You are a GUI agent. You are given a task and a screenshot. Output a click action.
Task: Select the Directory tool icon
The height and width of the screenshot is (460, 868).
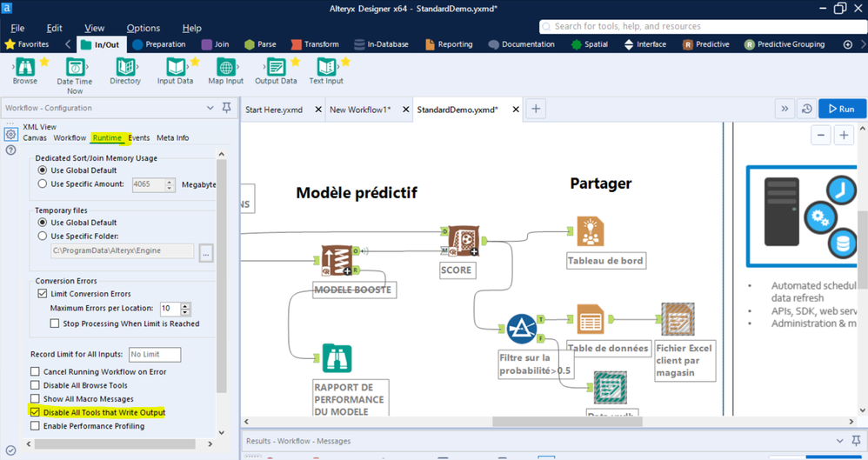point(125,68)
